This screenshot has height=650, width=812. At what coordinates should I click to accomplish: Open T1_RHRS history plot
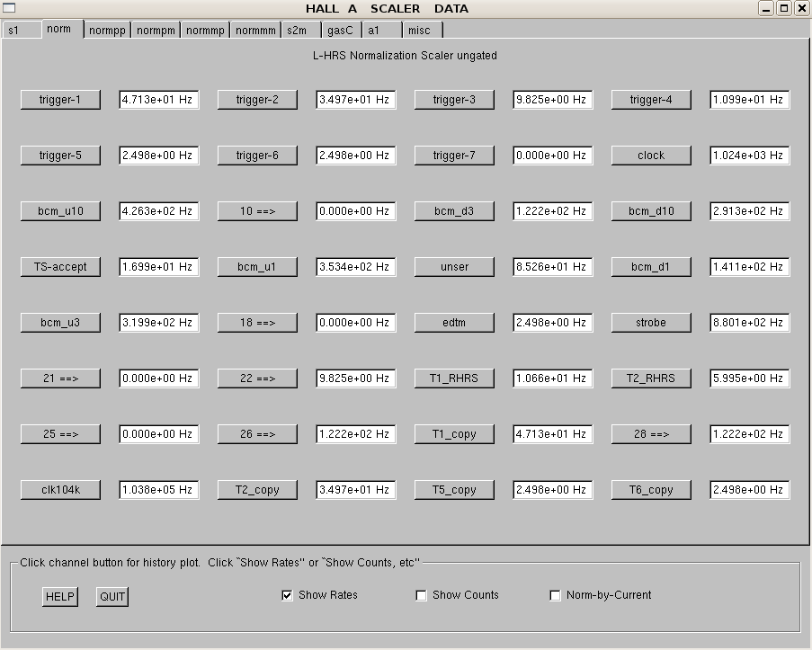(454, 378)
